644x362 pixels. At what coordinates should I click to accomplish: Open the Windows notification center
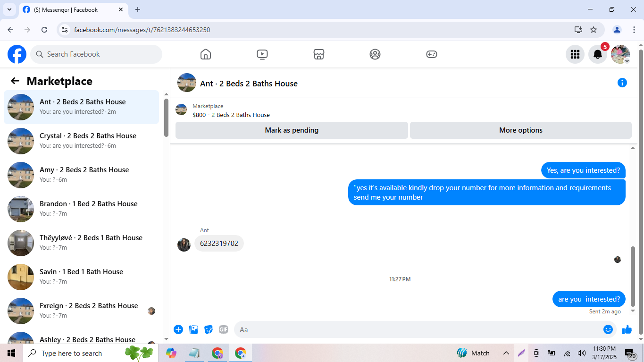(x=630, y=353)
